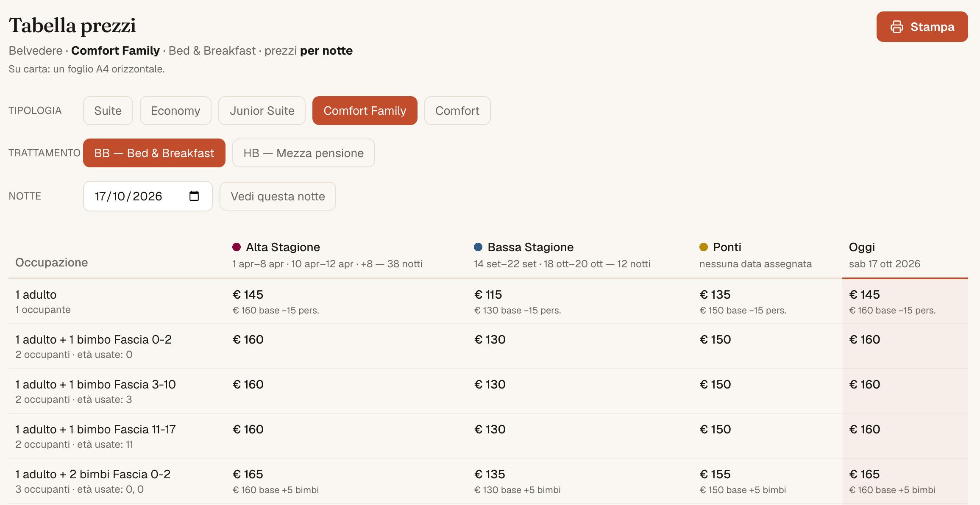Screen dimensions: 980x505
Task: Click the Bassa Stagione column header
Action: click(531, 247)
